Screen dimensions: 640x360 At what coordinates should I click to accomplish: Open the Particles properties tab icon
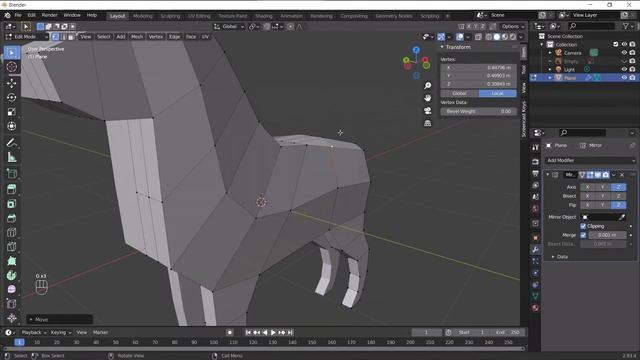(536, 261)
